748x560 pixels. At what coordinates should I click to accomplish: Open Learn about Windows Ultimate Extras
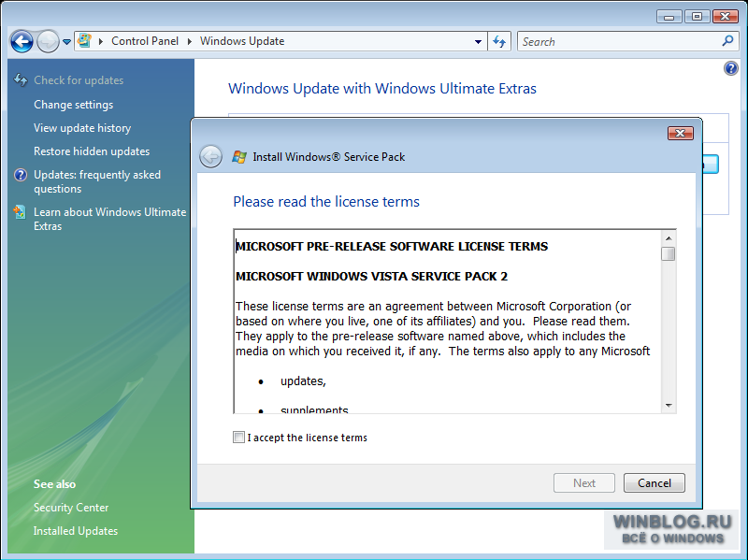click(109, 219)
